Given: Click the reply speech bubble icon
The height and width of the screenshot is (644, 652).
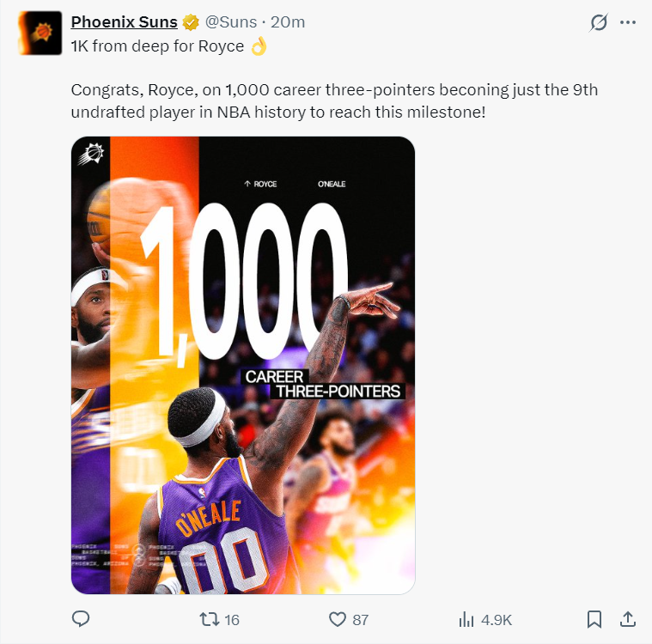Looking at the screenshot, I should pos(81,618).
